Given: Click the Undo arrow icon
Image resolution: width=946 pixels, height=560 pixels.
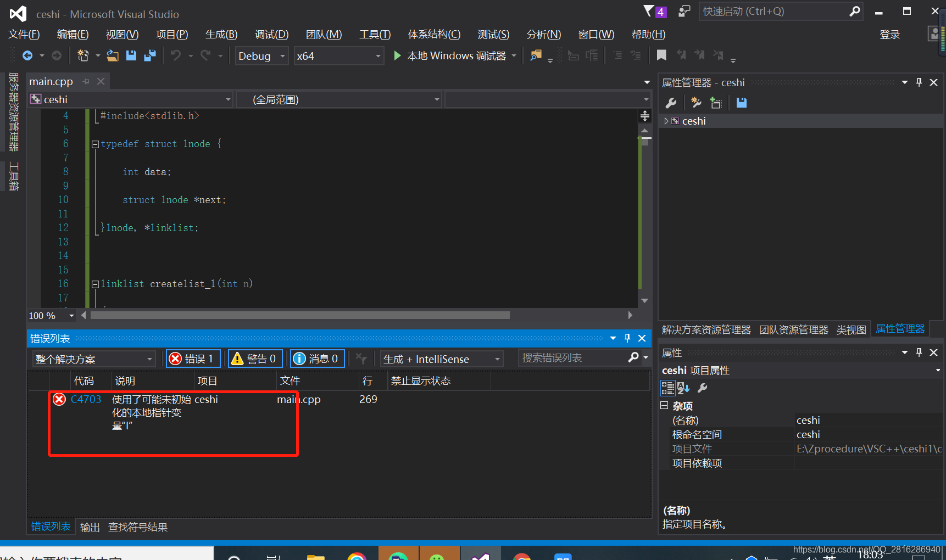Looking at the screenshot, I should (176, 55).
